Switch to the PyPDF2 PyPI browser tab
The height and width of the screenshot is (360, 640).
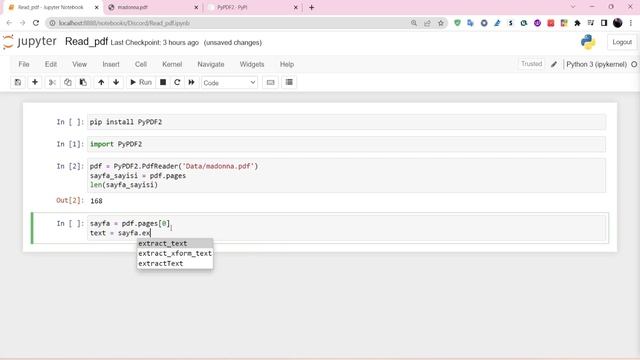point(253,7)
